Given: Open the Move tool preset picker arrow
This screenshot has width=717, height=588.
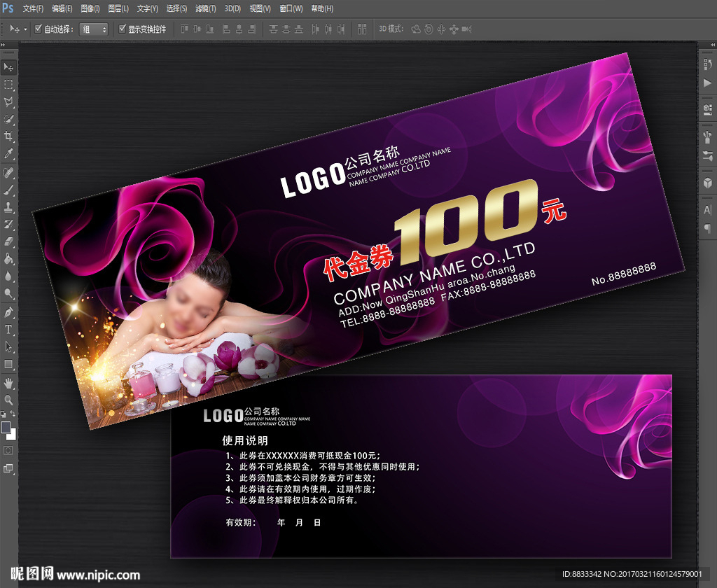Looking at the screenshot, I should pyautogui.click(x=25, y=29).
